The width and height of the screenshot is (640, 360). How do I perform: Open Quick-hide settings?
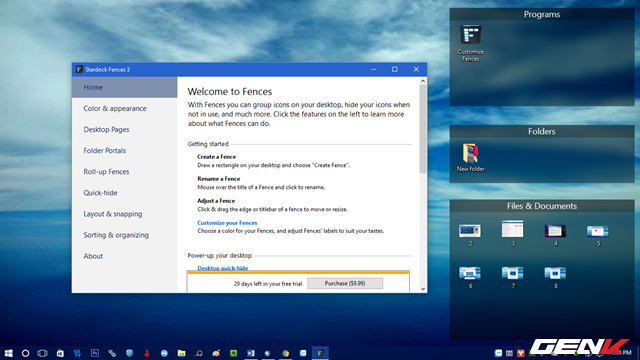(x=124, y=193)
